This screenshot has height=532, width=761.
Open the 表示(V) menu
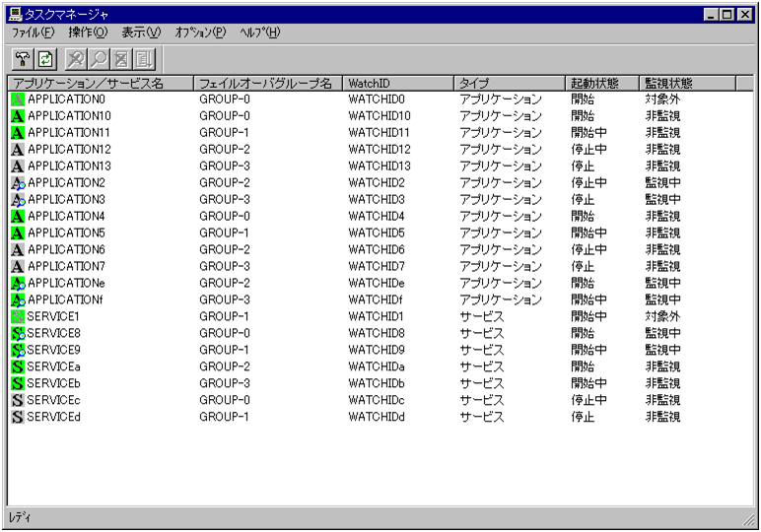pos(141,33)
